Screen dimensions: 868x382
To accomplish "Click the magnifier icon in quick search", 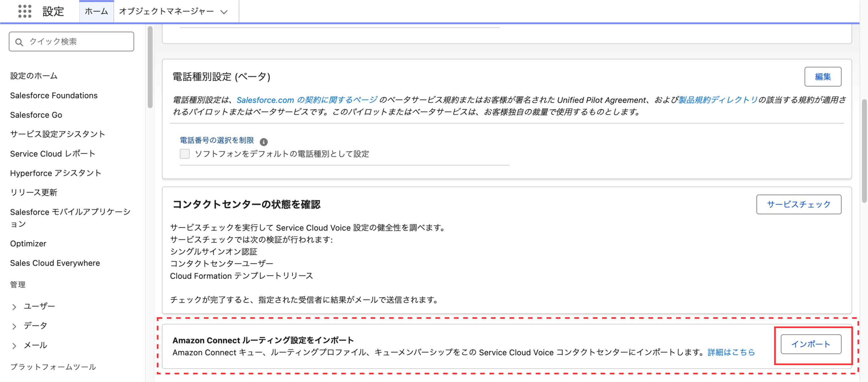I will pyautogui.click(x=19, y=41).
